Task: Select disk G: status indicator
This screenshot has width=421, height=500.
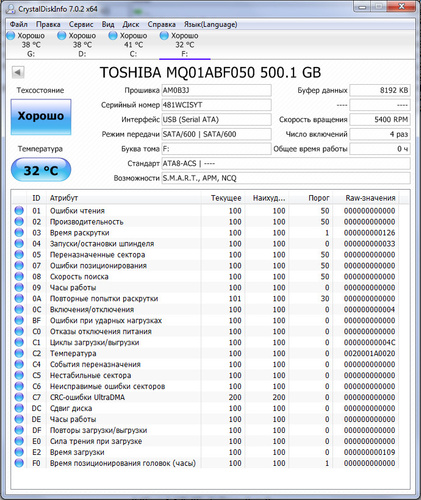Action: (x=26, y=44)
